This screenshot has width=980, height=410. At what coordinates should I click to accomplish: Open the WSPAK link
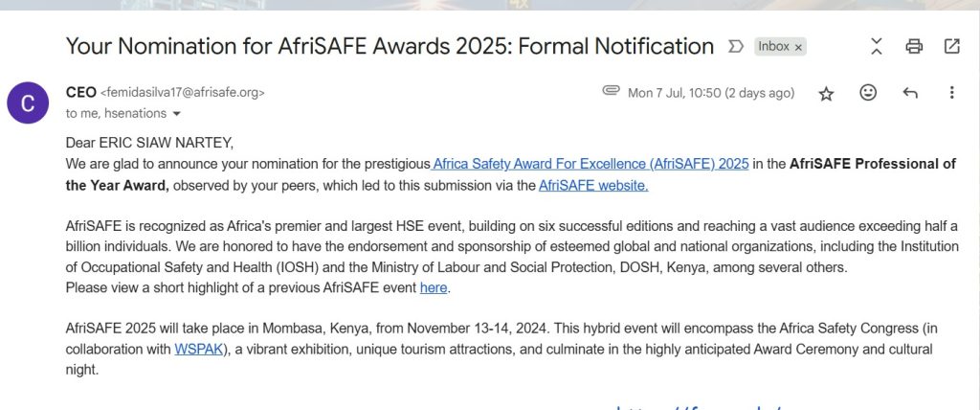pyautogui.click(x=198, y=349)
